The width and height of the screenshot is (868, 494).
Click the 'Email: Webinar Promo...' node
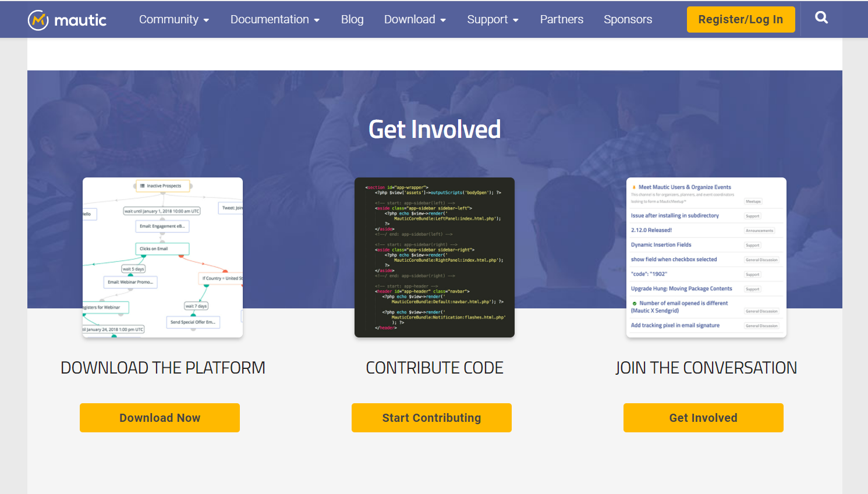[130, 282]
